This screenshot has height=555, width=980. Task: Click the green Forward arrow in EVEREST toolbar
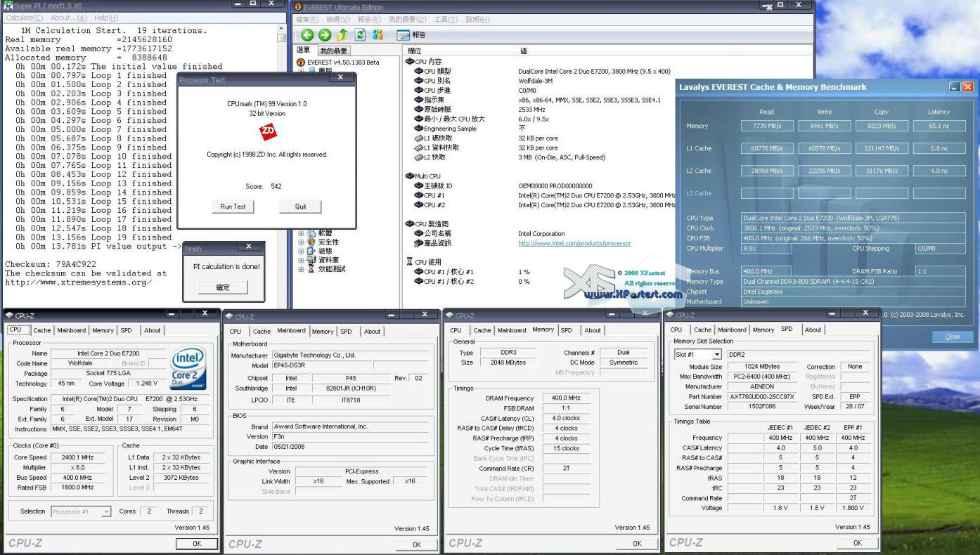pos(325,34)
